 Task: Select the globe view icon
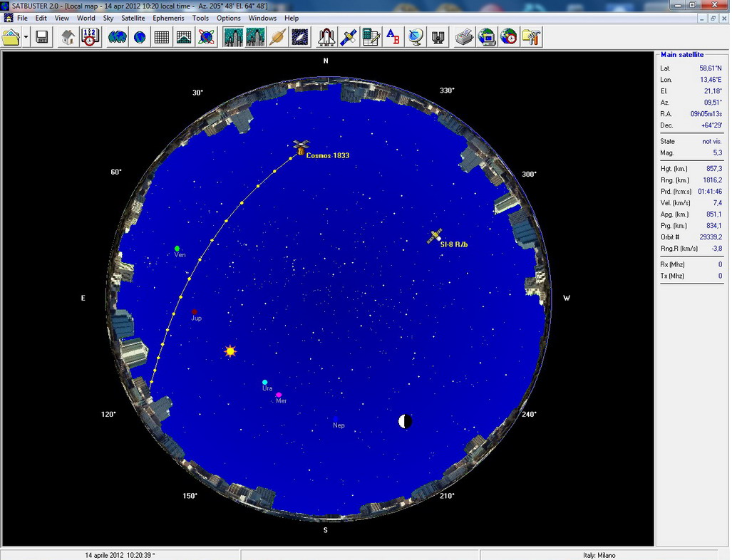click(140, 37)
